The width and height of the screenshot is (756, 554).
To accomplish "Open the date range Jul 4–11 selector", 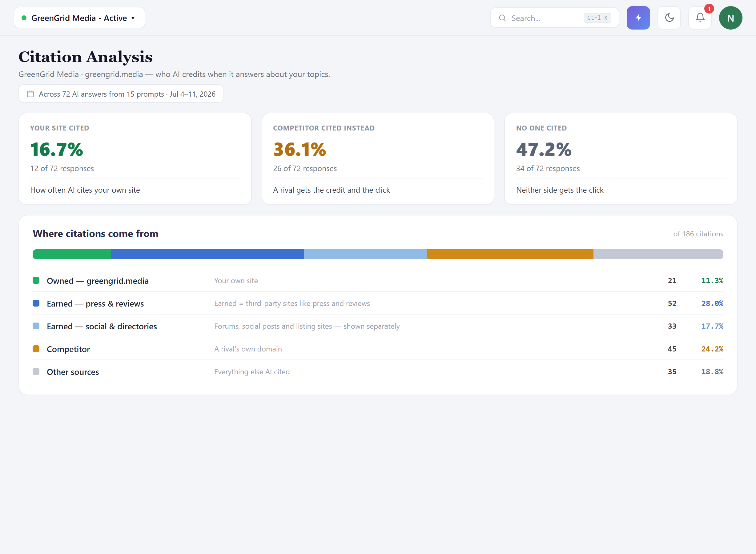I will tap(121, 94).
